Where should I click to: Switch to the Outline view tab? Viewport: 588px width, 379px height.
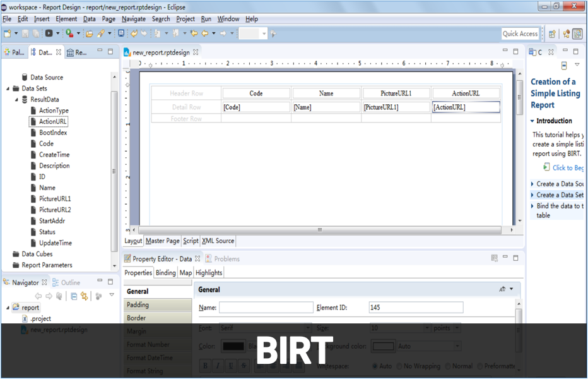pyautogui.click(x=66, y=282)
